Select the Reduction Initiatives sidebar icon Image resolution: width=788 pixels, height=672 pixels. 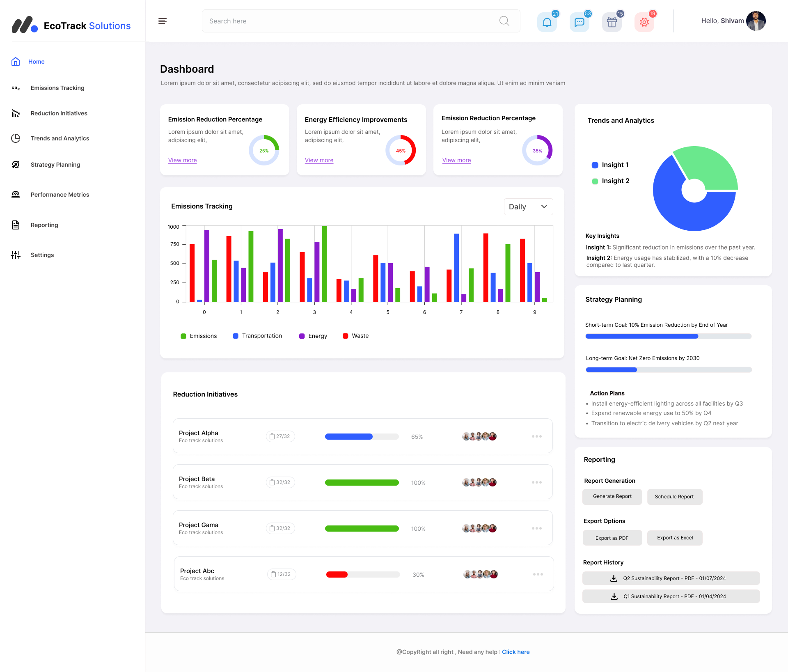16,113
